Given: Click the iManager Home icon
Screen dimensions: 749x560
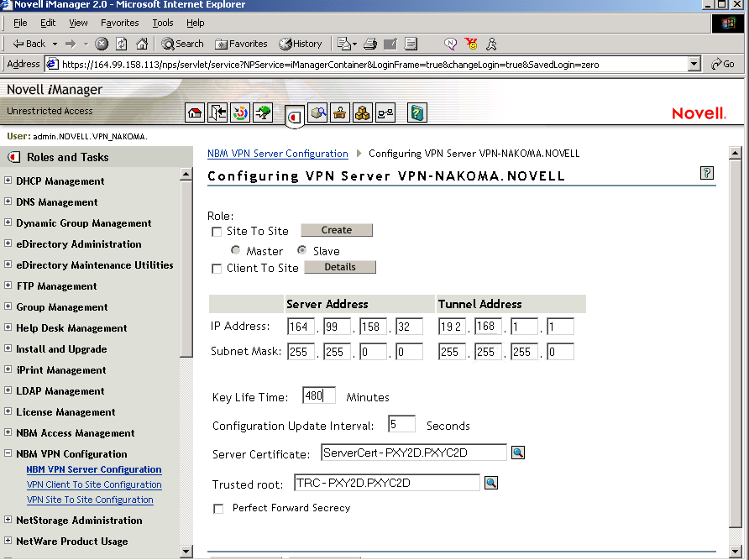Looking at the screenshot, I should pyautogui.click(x=195, y=113).
